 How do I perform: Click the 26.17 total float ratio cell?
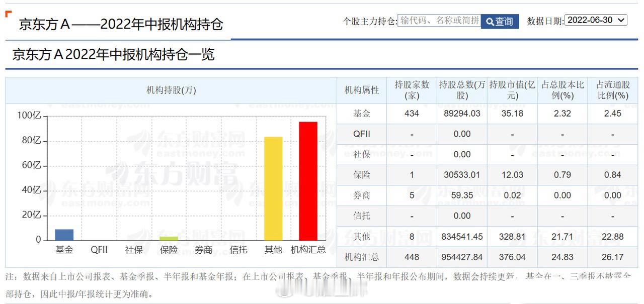tap(613, 257)
